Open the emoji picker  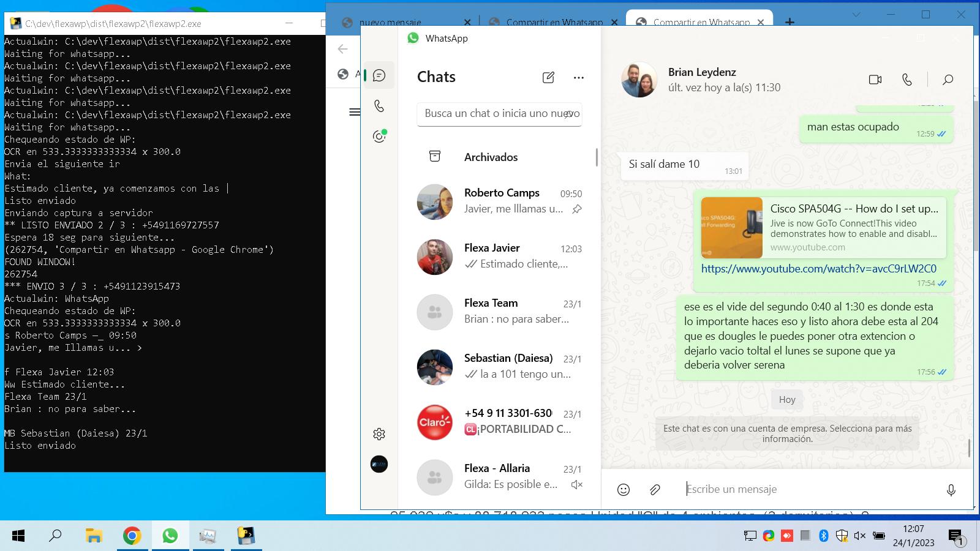pos(624,489)
